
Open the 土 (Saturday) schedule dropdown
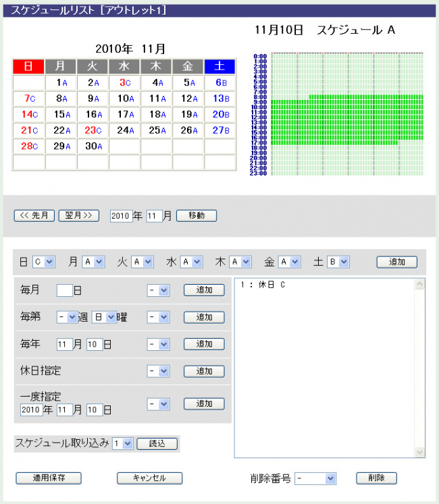coord(338,262)
